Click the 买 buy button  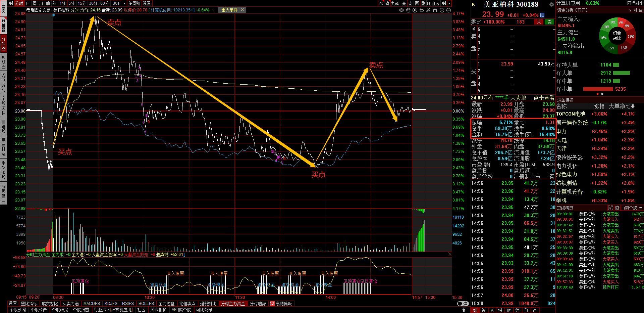click(539, 22)
